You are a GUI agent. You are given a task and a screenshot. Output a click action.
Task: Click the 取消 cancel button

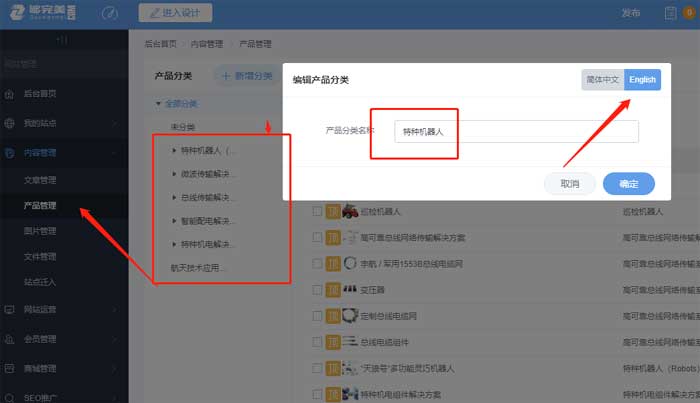point(570,184)
